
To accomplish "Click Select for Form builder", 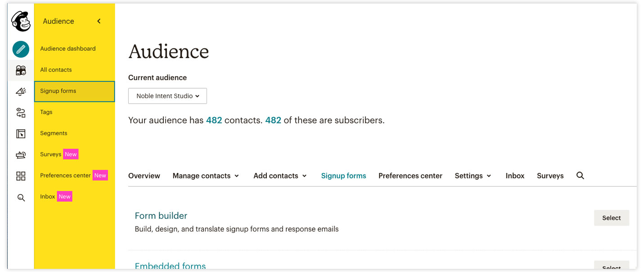I will (x=611, y=218).
